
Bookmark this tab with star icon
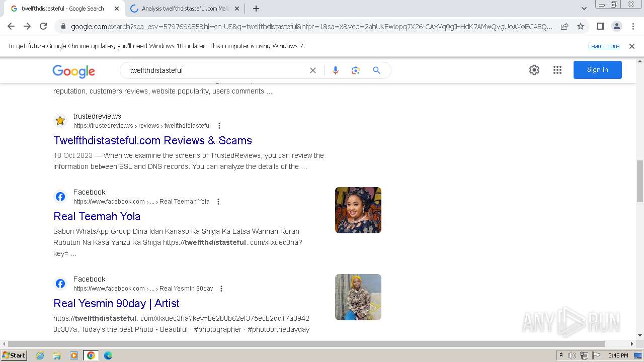click(x=581, y=26)
